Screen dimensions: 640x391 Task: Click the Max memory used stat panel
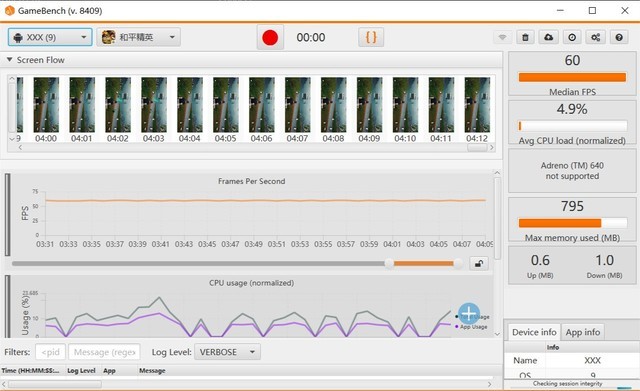click(572, 220)
